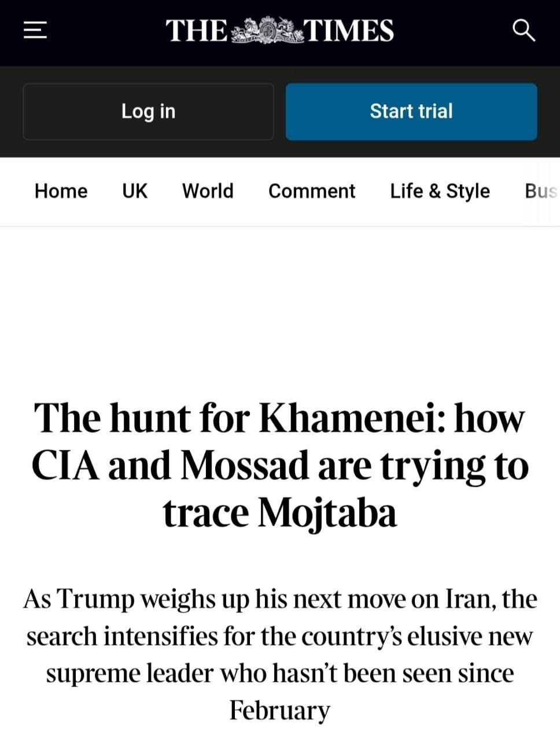Click the hunt for Khamenei headline
The height and width of the screenshot is (741, 560).
280,465
